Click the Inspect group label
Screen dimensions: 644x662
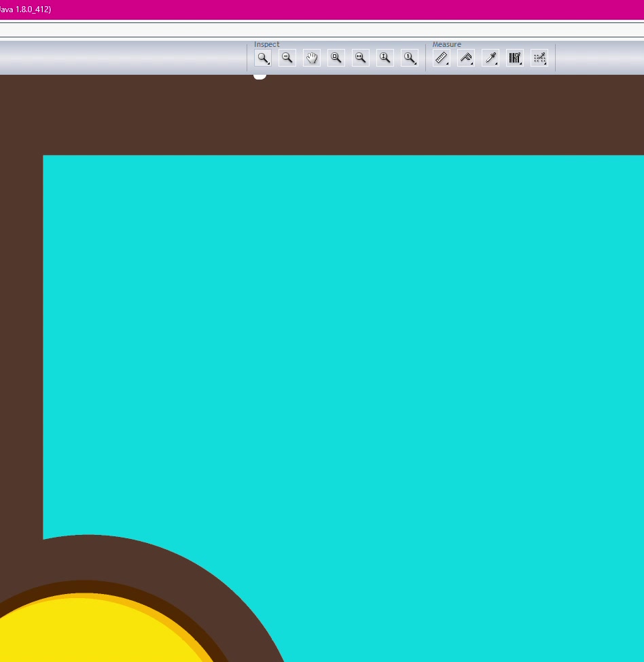[266, 44]
